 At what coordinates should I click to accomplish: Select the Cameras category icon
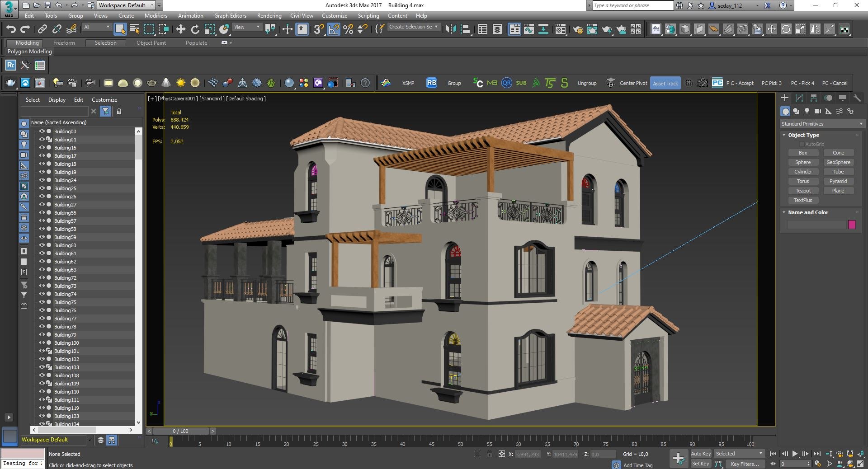point(818,111)
